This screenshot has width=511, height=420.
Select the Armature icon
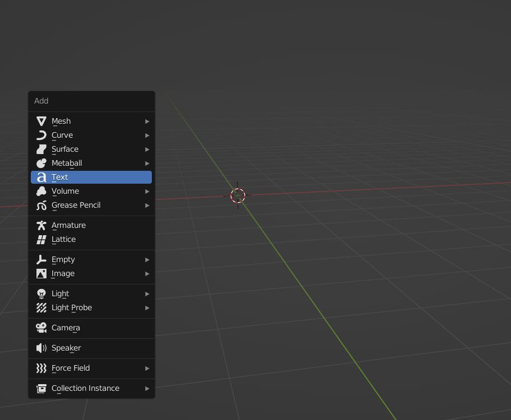41,225
